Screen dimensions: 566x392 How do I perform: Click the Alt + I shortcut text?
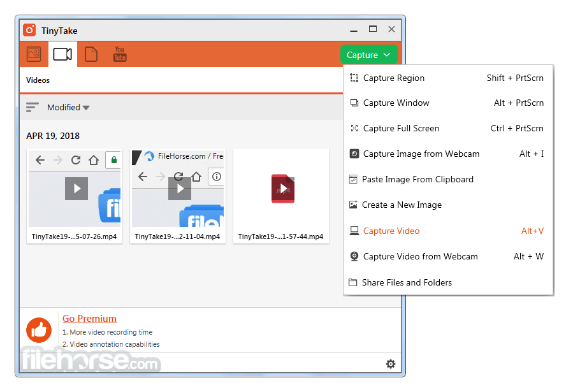532,154
